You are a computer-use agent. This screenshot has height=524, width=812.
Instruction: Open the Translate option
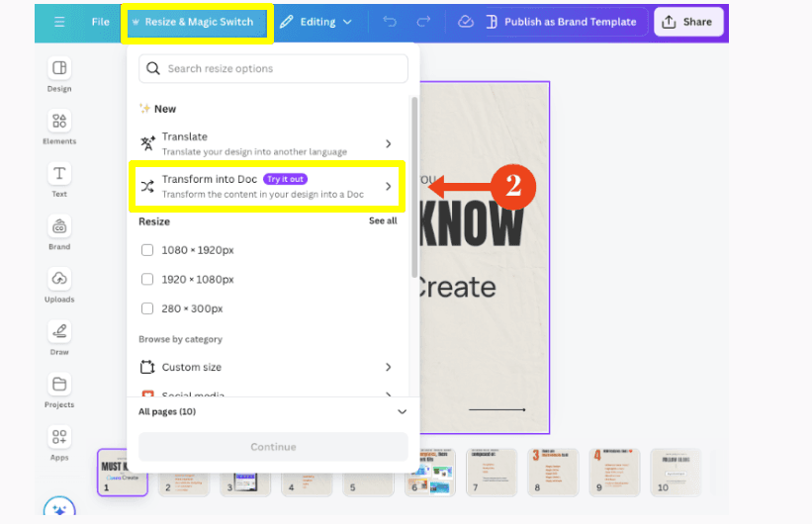tap(266, 143)
